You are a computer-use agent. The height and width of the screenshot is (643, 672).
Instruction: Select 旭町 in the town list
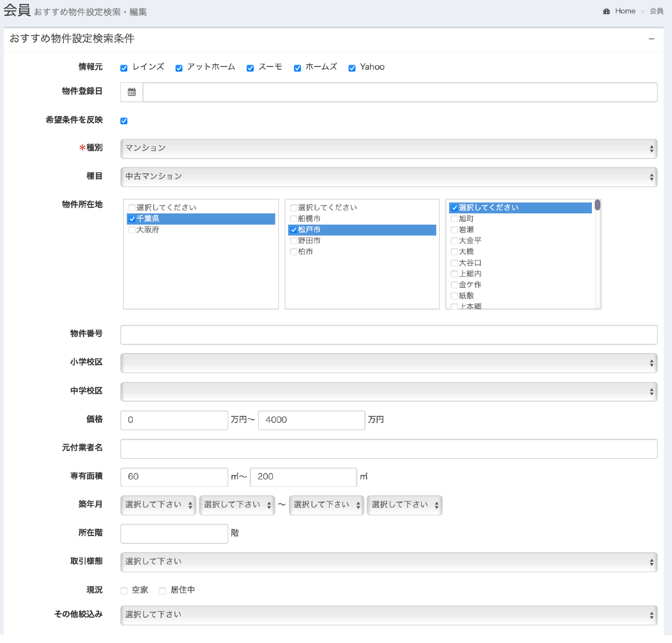coord(520,219)
